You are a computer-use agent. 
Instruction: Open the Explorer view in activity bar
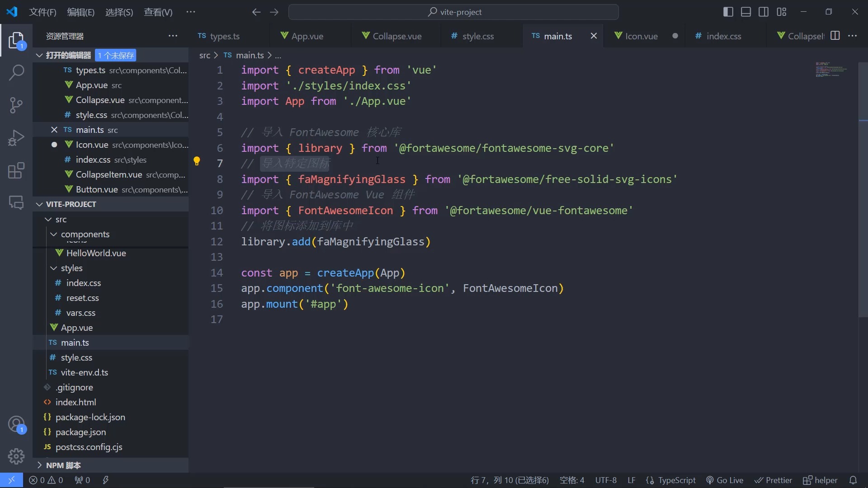coord(16,40)
